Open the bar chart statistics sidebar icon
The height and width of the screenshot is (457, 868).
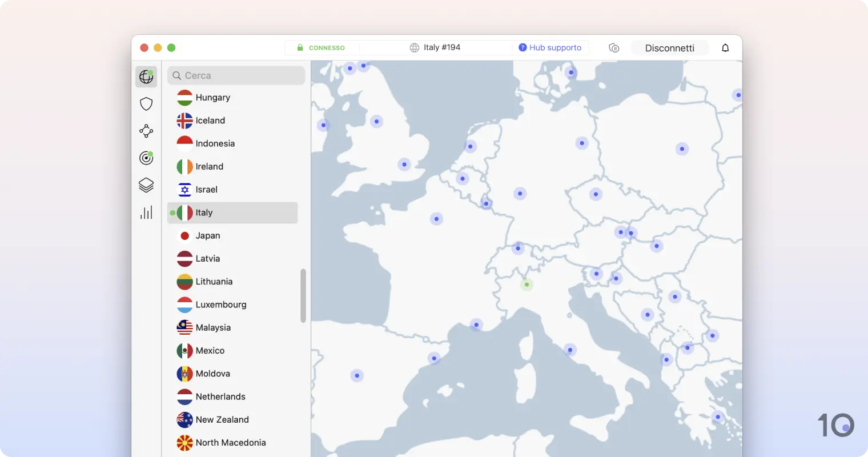[146, 213]
